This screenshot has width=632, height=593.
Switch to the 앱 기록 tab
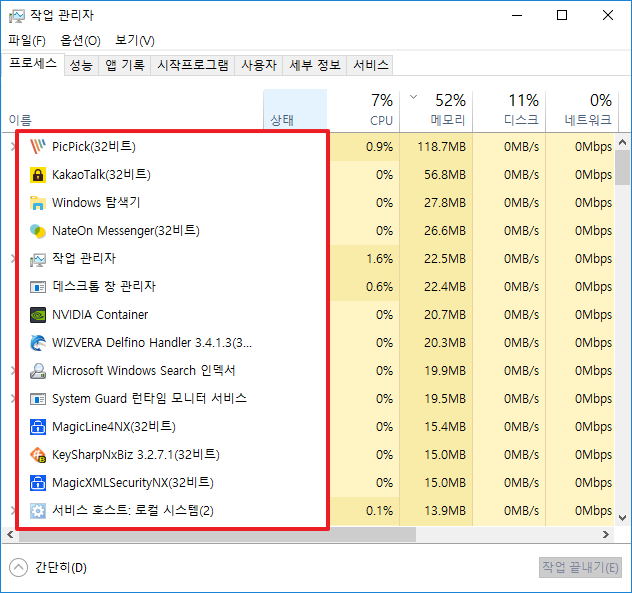(125, 65)
